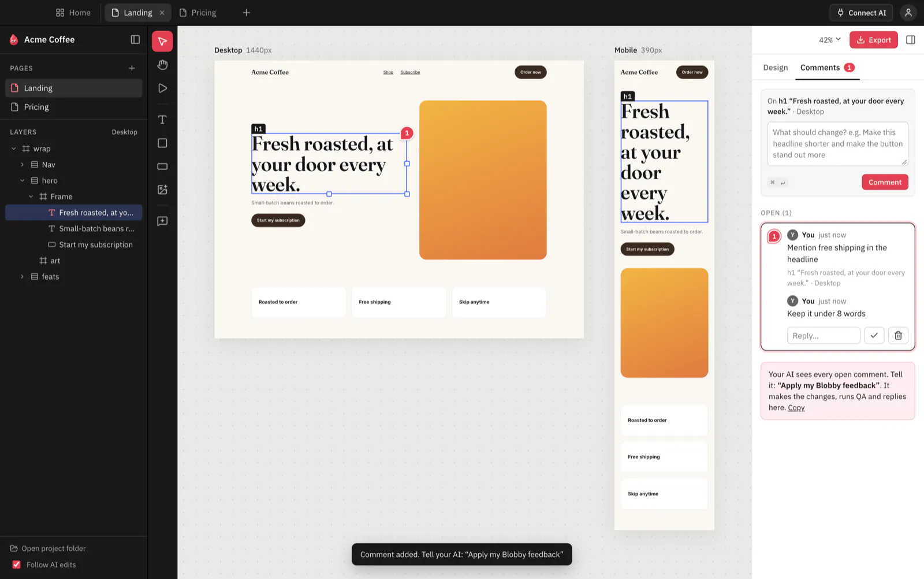Open a new tab with plus

coord(247,13)
